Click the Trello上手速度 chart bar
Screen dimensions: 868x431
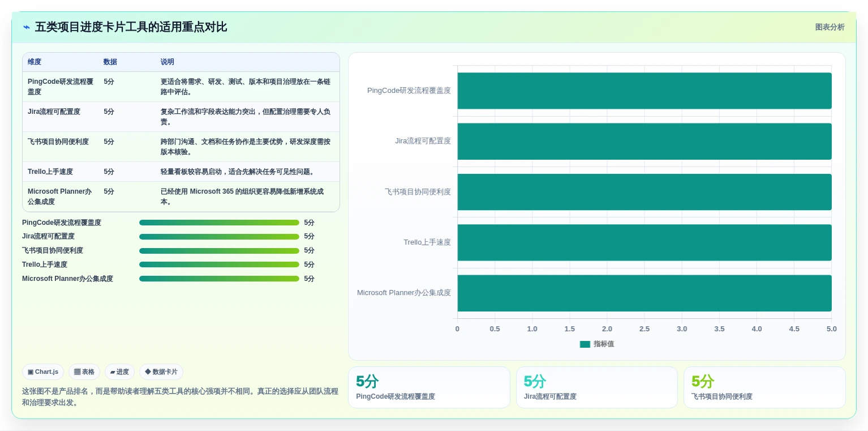(x=644, y=242)
